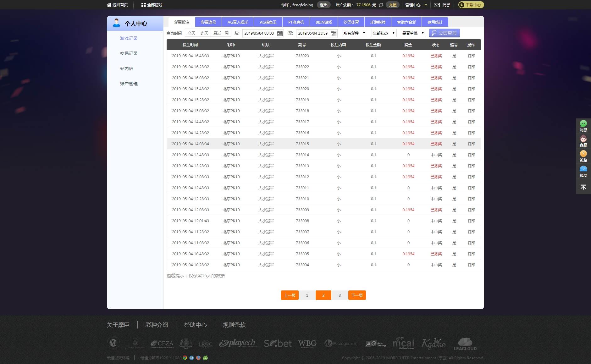The image size is (591, 364).
Task: Click 打印 for issue 733023
Action: click(471, 56)
